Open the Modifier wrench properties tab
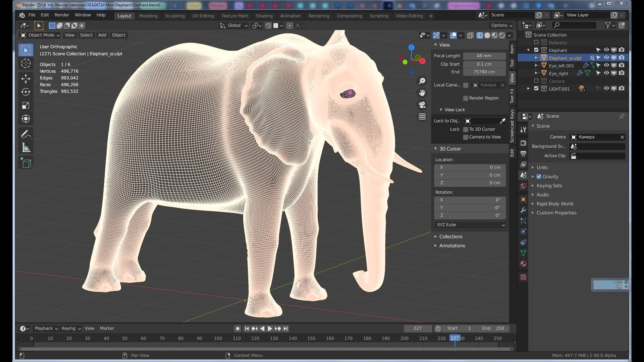Image resolution: width=644 pixels, height=362 pixels. tap(523, 210)
